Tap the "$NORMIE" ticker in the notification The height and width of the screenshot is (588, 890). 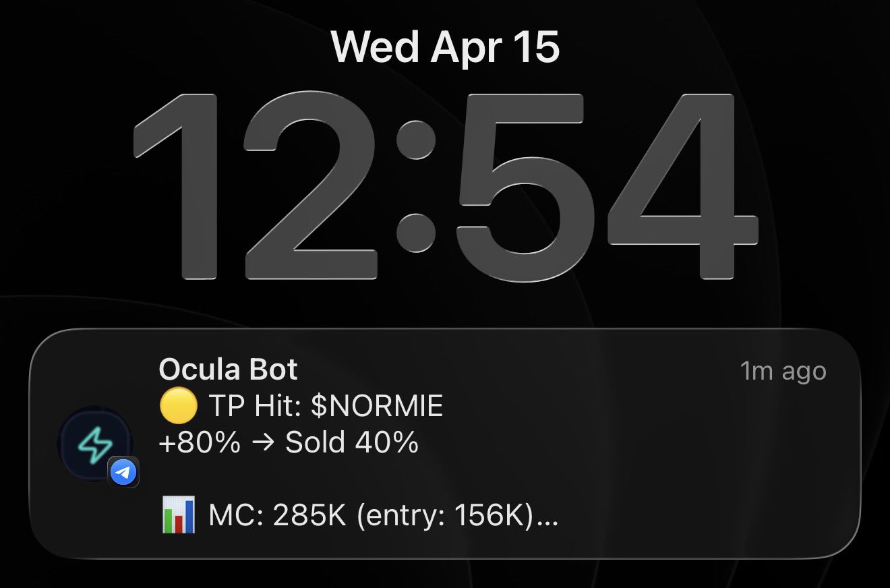tap(376, 407)
